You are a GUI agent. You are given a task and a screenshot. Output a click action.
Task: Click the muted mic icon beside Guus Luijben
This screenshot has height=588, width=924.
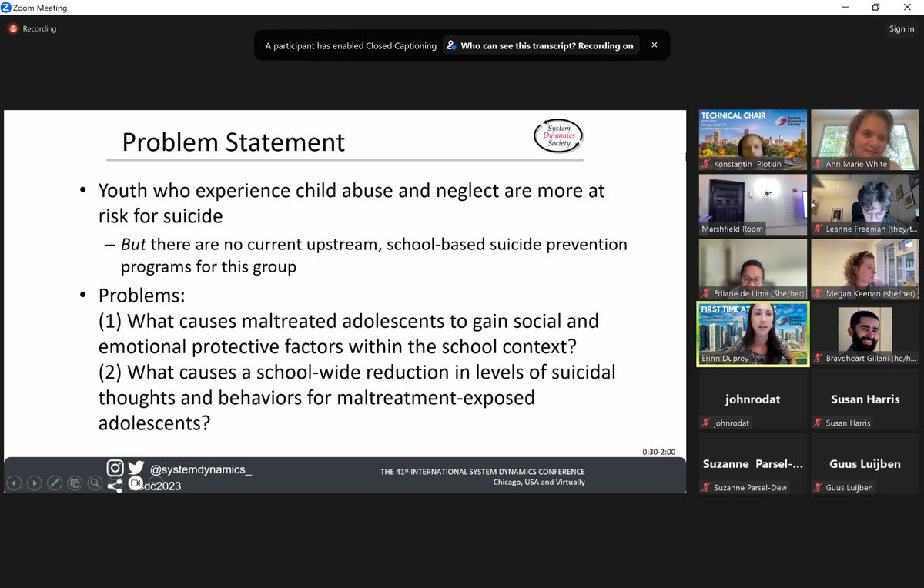click(x=817, y=487)
